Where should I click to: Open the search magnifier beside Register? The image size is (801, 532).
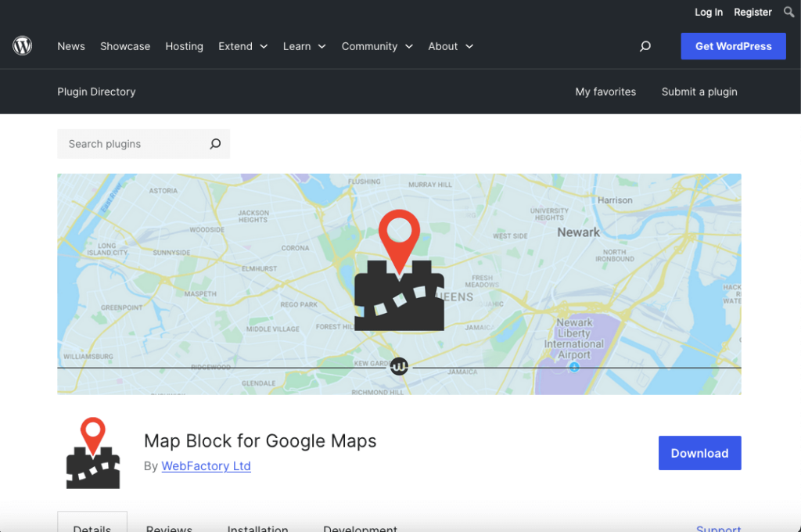pos(788,12)
